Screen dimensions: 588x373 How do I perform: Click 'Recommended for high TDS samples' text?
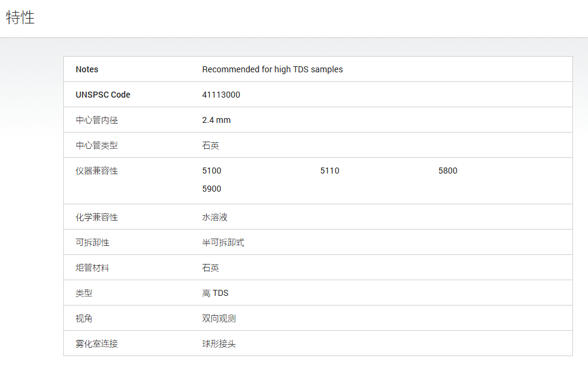(272, 69)
